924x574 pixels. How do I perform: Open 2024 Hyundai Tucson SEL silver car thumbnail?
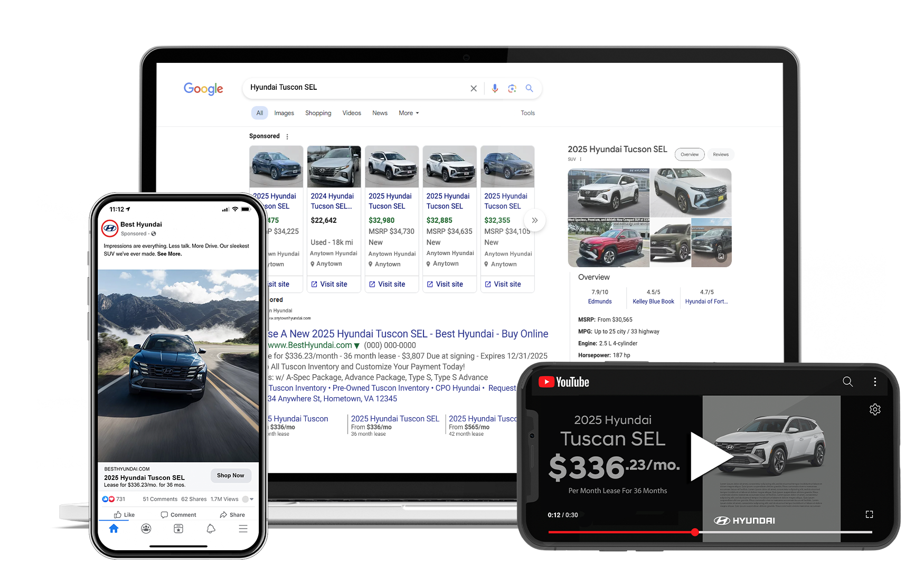(334, 167)
